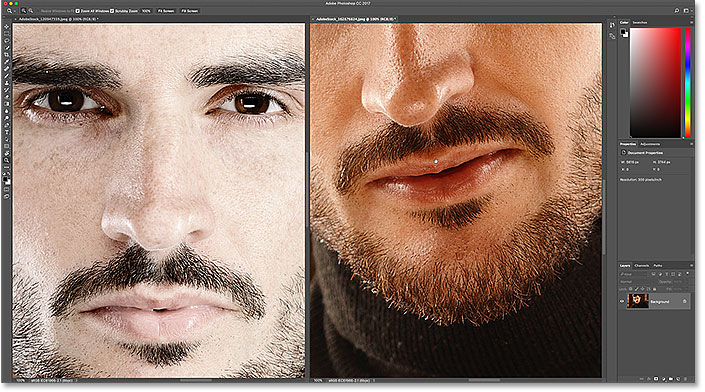The width and height of the screenshot is (705, 392).
Task: Add a layer mask from Layers panel bottom
Action: point(656,379)
